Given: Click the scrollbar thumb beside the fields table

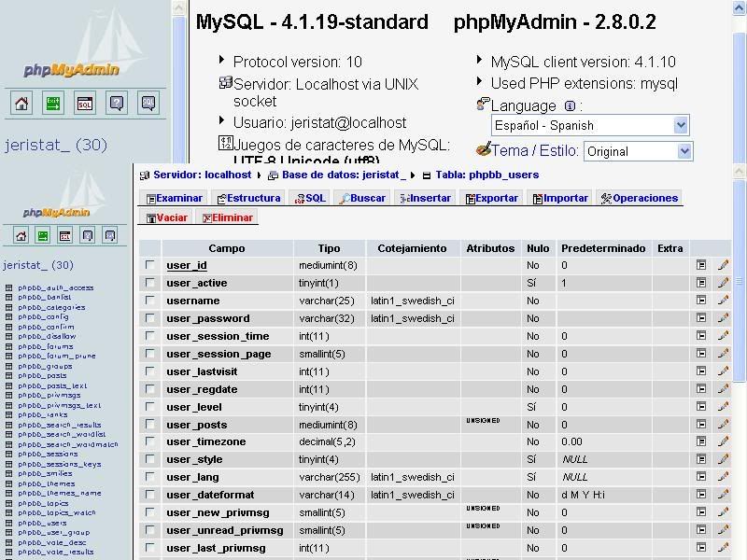Looking at the screenshot, I should [739, 281].
